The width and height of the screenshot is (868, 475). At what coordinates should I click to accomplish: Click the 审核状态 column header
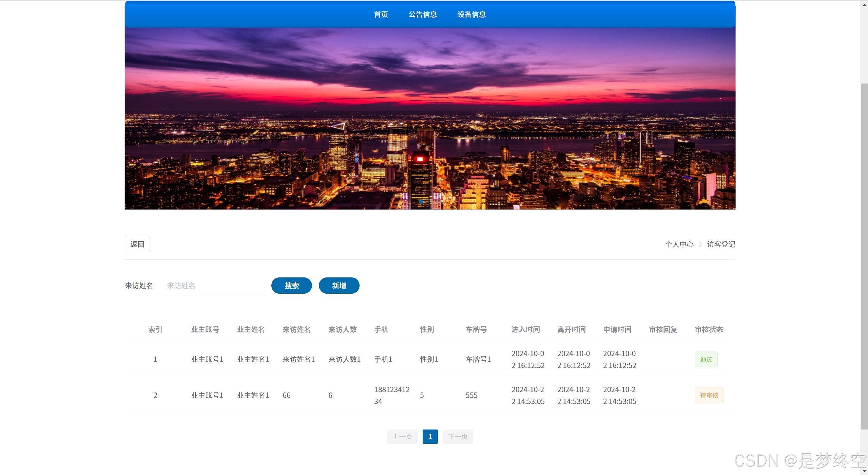click(709, 329)
